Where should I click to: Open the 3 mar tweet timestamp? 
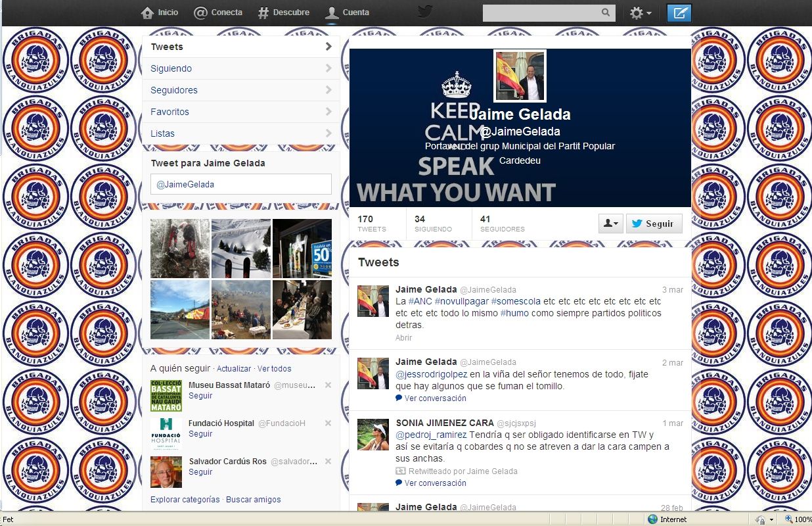point(673,290)
